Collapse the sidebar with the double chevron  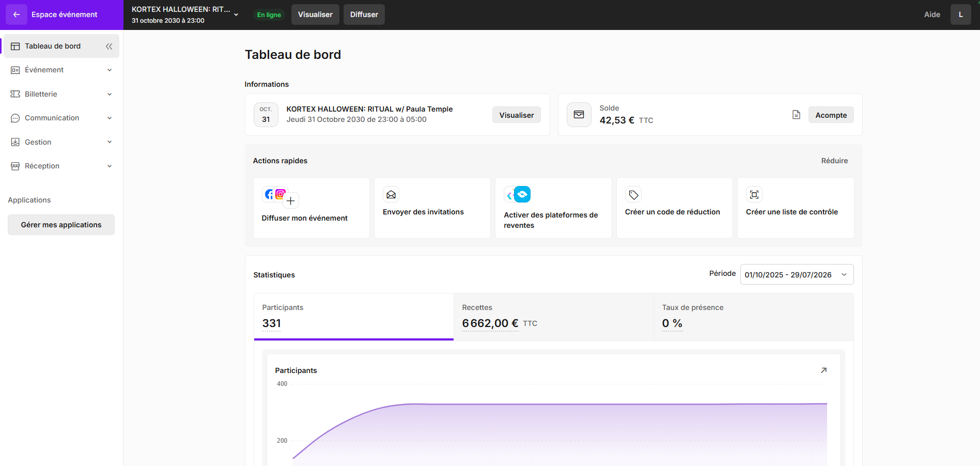point(109,46)
